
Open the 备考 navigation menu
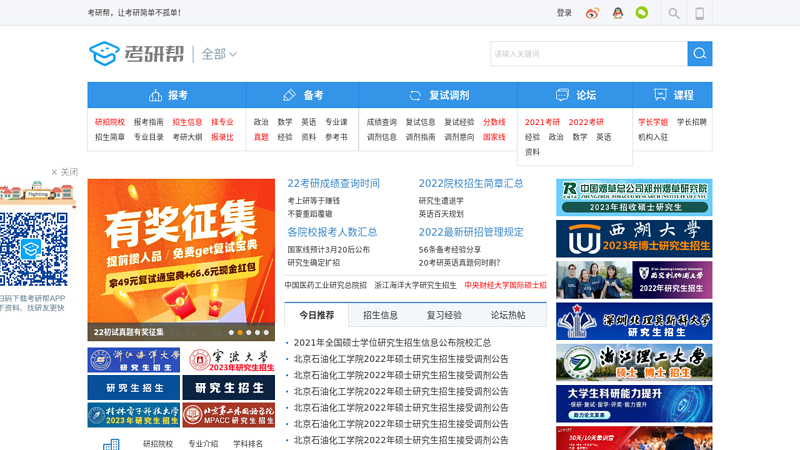[x=303, y=95]
